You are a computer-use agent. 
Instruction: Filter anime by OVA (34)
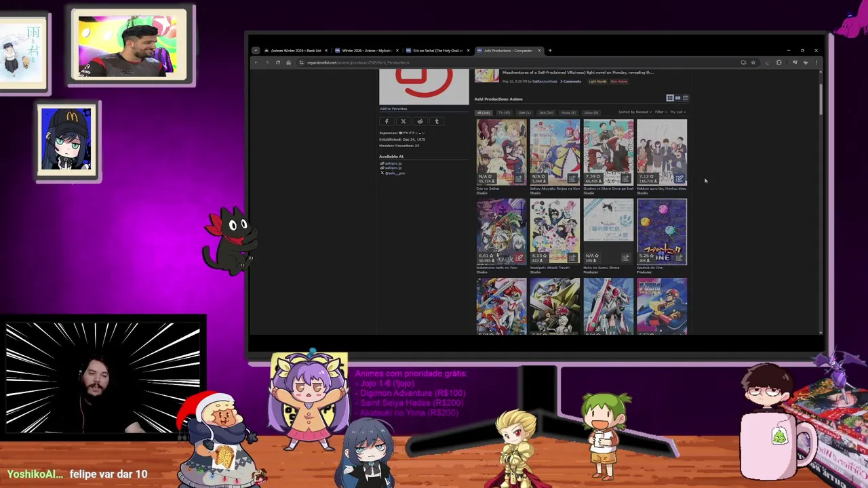point(546,113)
